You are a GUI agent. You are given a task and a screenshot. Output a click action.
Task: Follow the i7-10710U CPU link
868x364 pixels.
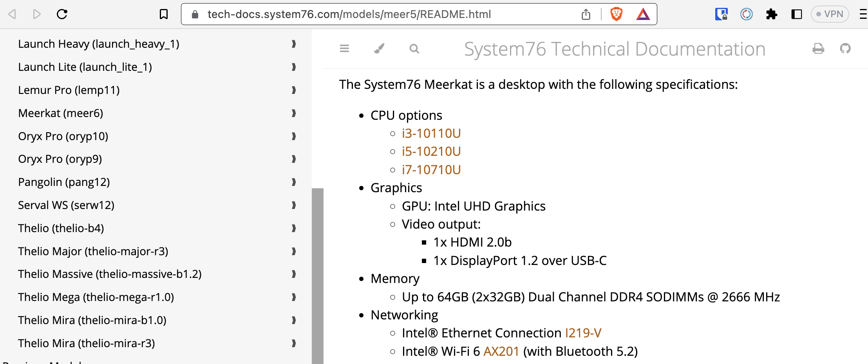pyautogui.click(x=431, y=169)
